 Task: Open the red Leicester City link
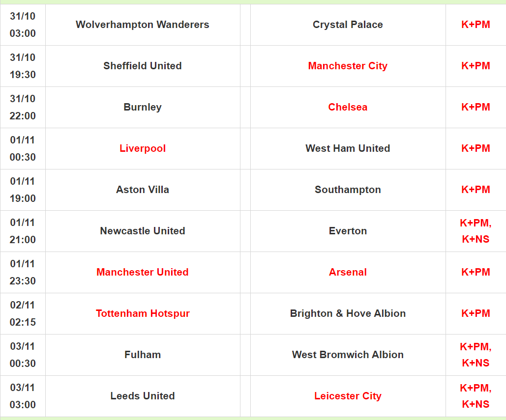pyautogui.click(x=348, y=396)
